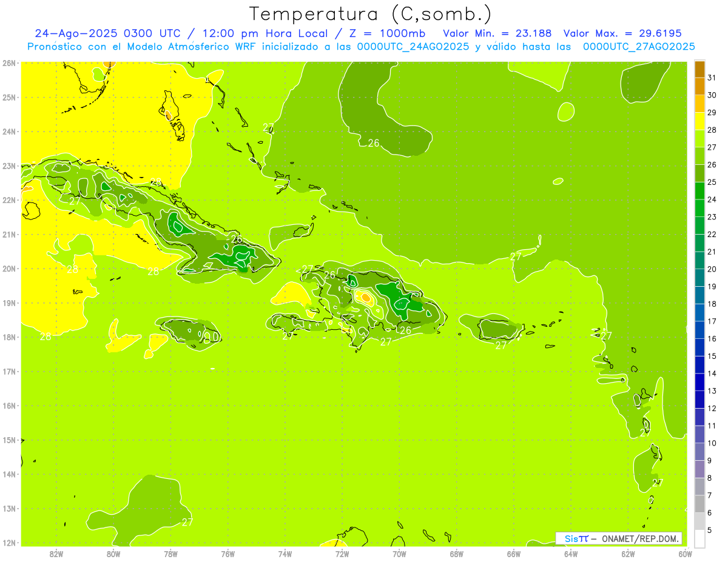The height and width of the screenshot is (562, 728).
Task: Click the 82W longitude axis label
Action: (56, 554)
